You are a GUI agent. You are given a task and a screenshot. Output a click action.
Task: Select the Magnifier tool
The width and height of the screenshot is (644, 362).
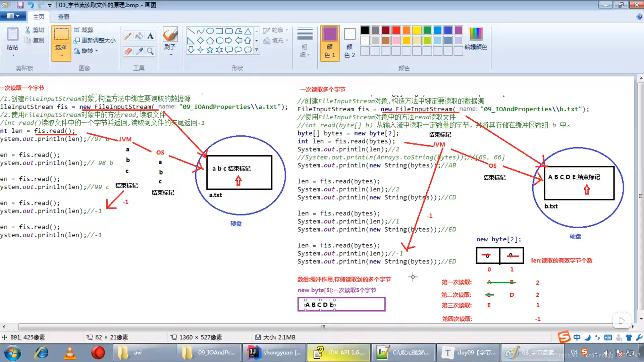point(150,51)
